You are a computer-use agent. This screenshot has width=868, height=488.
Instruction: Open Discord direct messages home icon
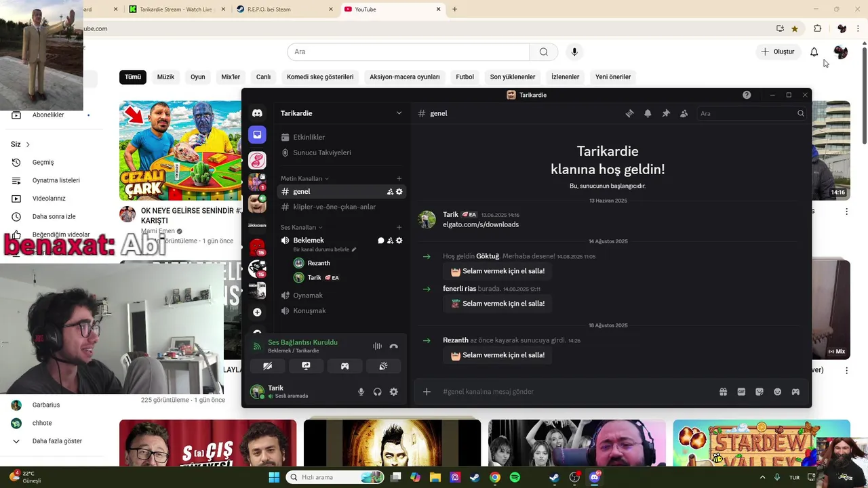click(257, 113)
